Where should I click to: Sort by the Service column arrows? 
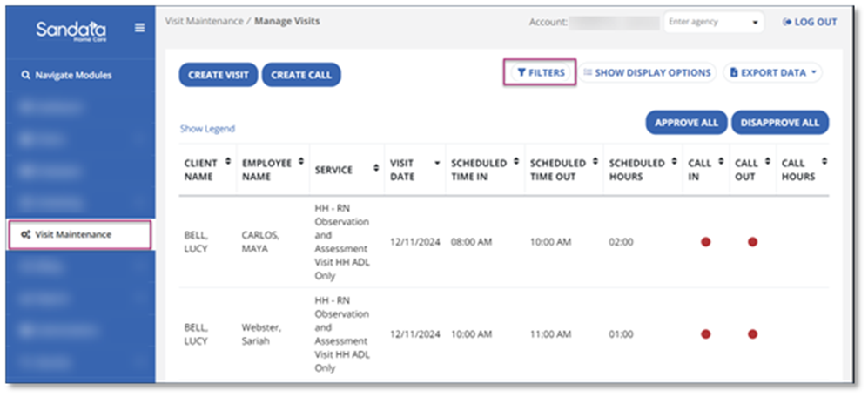[376, 170]
